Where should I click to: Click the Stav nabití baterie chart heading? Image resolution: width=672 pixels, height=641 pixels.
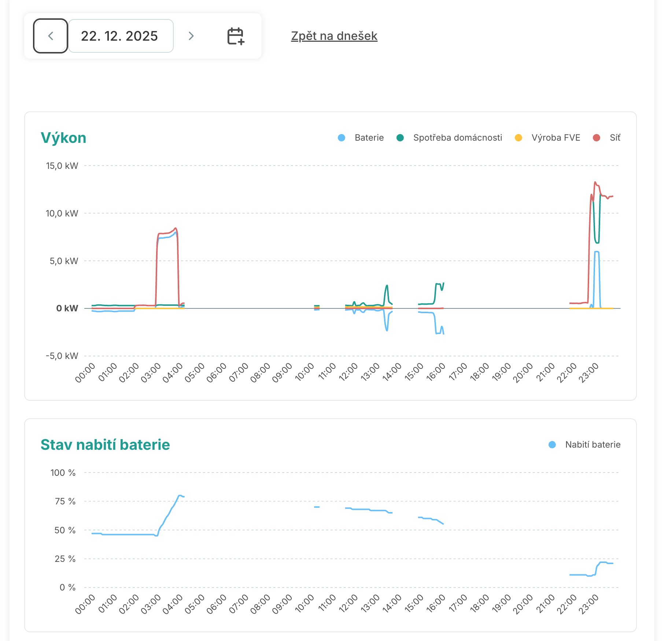[105, 445]
